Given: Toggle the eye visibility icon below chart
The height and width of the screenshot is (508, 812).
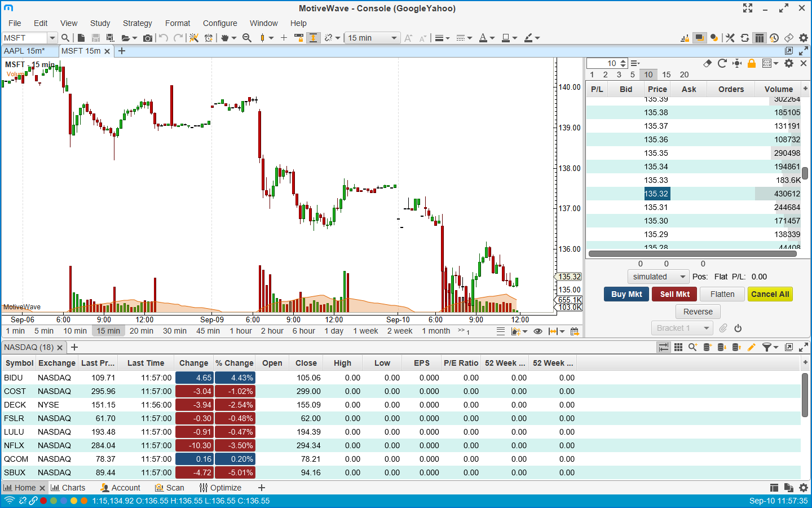Looking at the screenshot, I should [538, 331].
